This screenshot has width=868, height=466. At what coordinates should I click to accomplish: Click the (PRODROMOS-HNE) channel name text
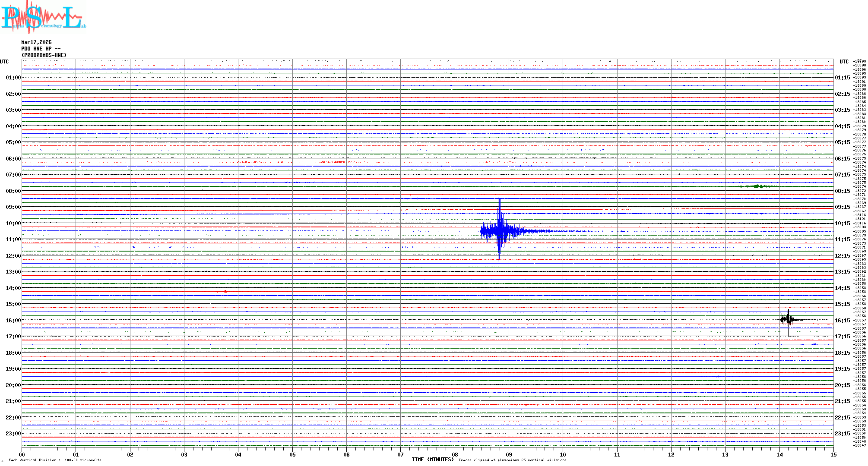click(x=44, y=55)
